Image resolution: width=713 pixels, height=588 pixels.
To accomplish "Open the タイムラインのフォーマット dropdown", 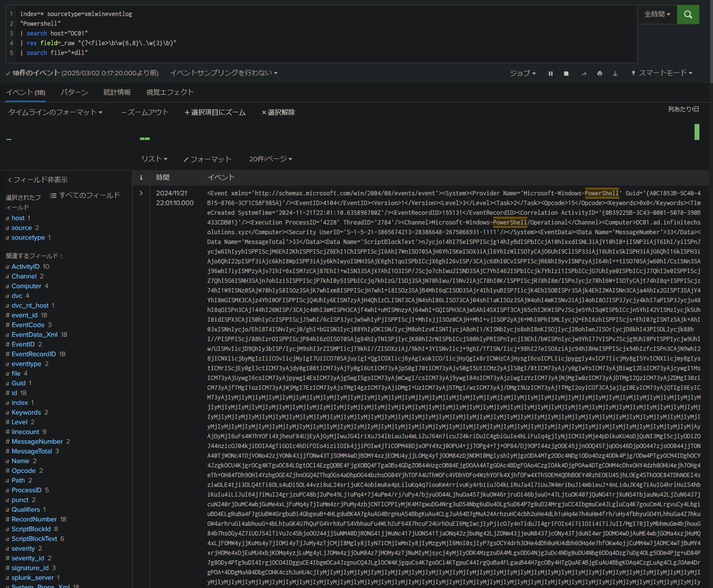I will click(x=55, y=112).
